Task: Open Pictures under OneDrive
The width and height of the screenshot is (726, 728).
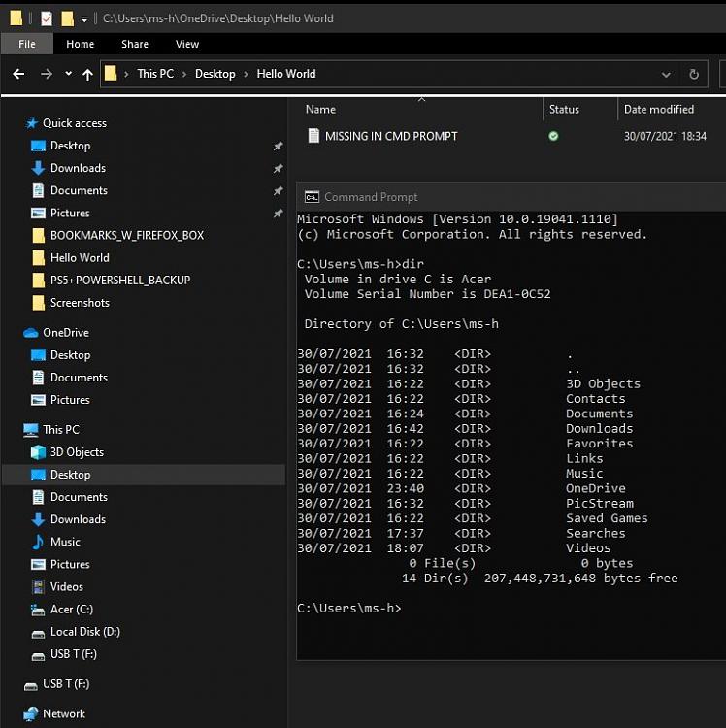Action: (x=70, y=400)
